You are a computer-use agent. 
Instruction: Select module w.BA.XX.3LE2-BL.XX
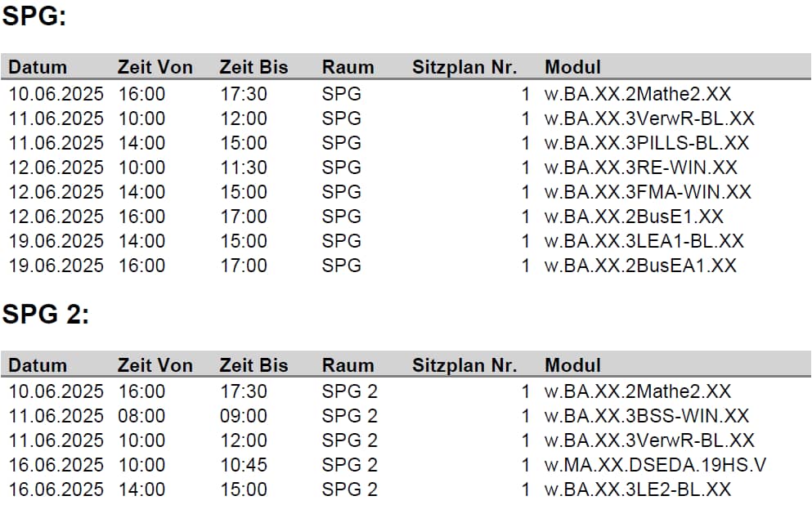pyautogui.click(x=638, y=489)
